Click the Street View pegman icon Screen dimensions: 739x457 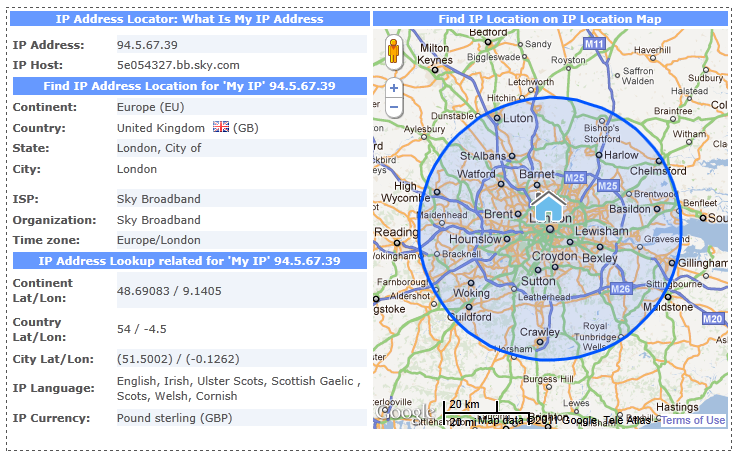(393, 52)
